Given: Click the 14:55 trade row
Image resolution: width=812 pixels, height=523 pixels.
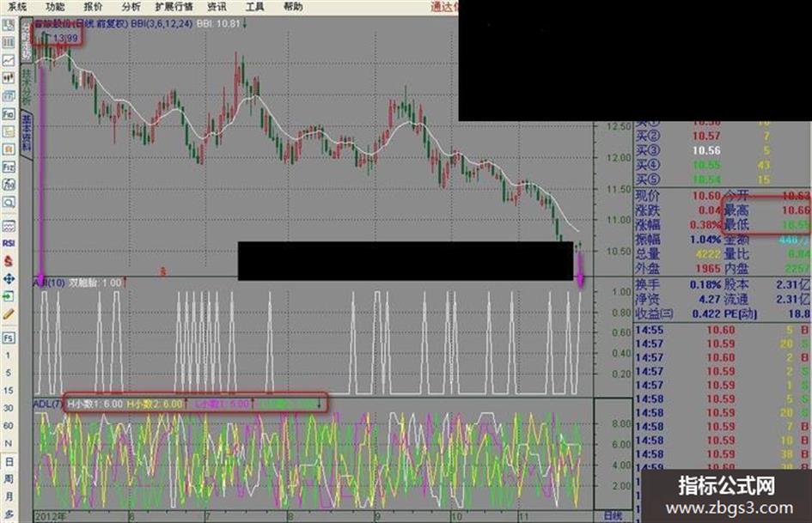Looking at the screenshot, I should [723, 330].
